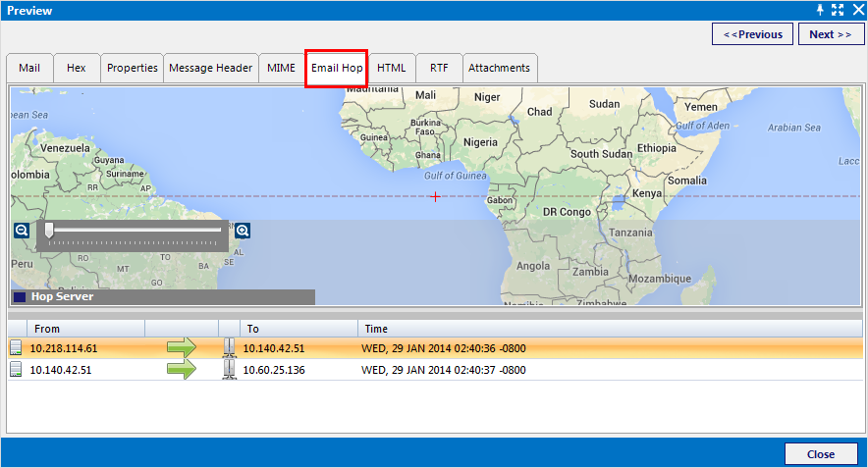Sort by the To column header
This screenshot has height=468, width=868.
coord(298,329)
